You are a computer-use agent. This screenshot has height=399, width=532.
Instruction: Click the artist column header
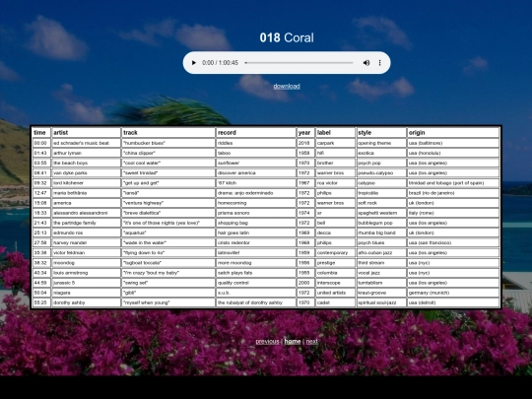coord(86,133)
